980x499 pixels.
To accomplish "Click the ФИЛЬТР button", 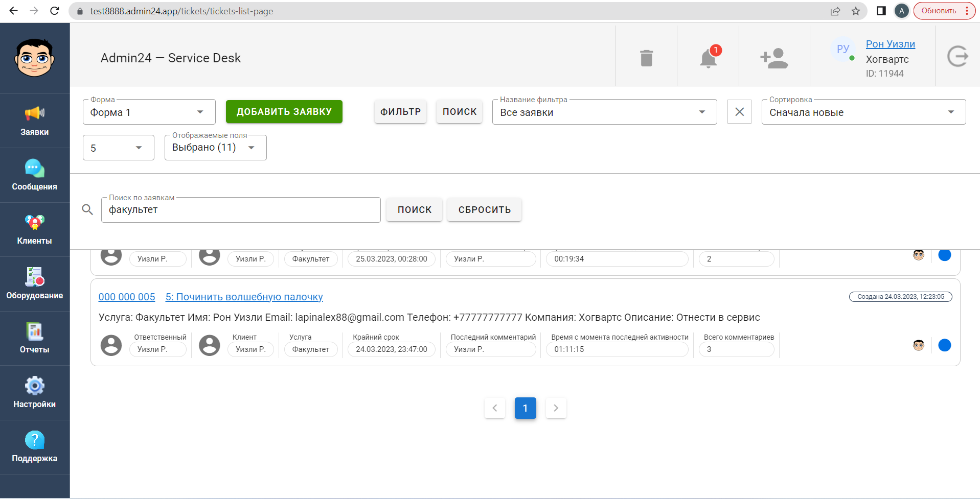I will click(400, 111).
